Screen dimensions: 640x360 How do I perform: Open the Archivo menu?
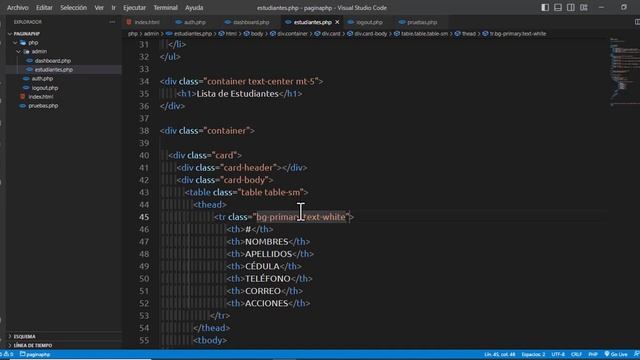(18, 8)
